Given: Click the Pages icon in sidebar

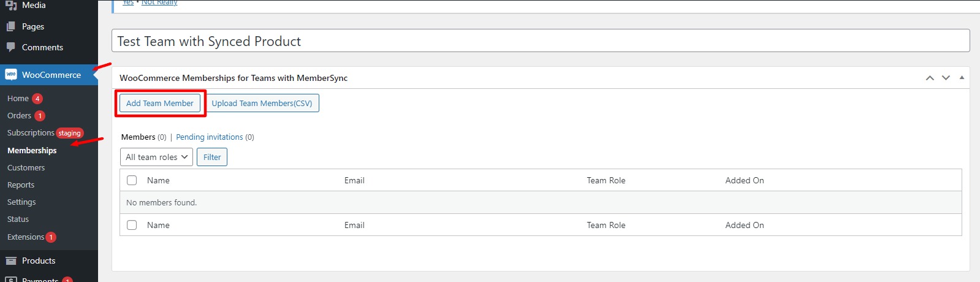Looking at the screenshot, I should point(11,26).
